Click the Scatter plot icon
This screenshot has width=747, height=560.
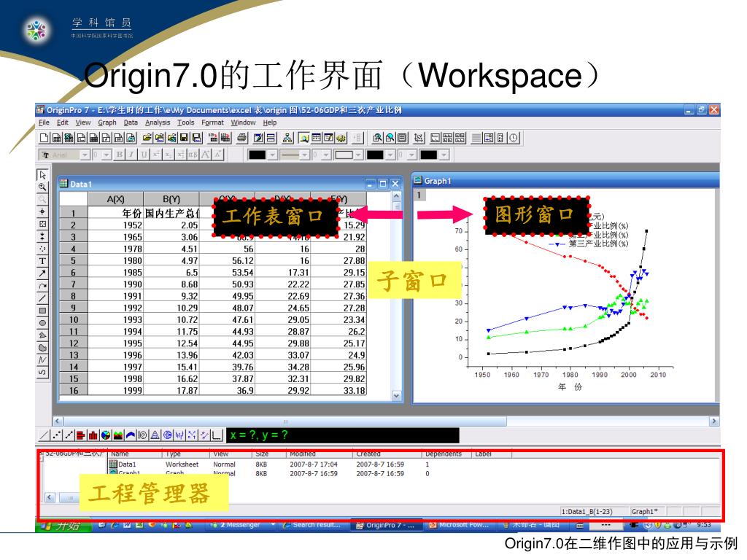(57, 435)
